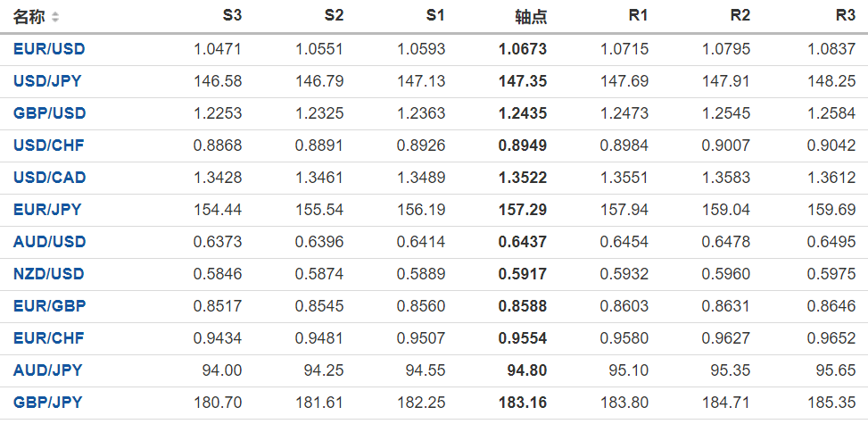The width and height of the screenshot is (868, 424).
Task: Select the GBP/JPY pivot value 183.16
Action: [x=523, y=403]
